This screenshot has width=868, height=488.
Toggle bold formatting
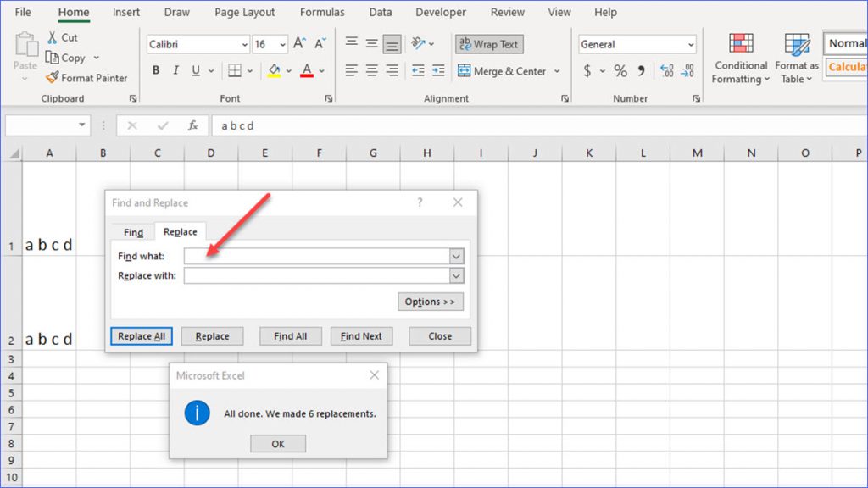(x=155, y=70)
